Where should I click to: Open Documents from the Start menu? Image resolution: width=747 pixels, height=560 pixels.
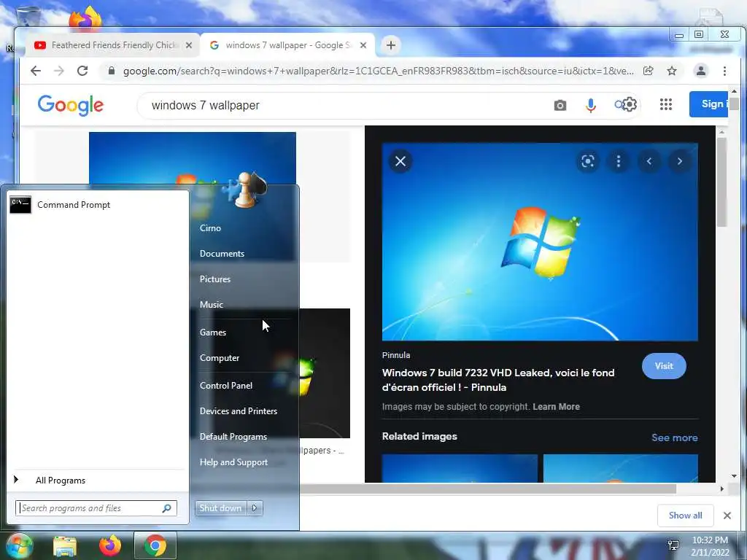pyautogui.click(x=222, y=254)
